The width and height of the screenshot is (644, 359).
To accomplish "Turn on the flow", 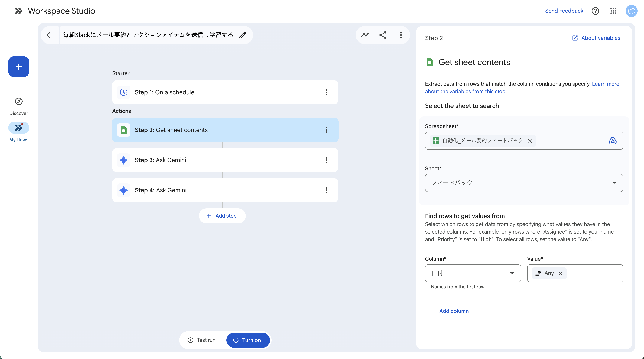I will point(248,340).
